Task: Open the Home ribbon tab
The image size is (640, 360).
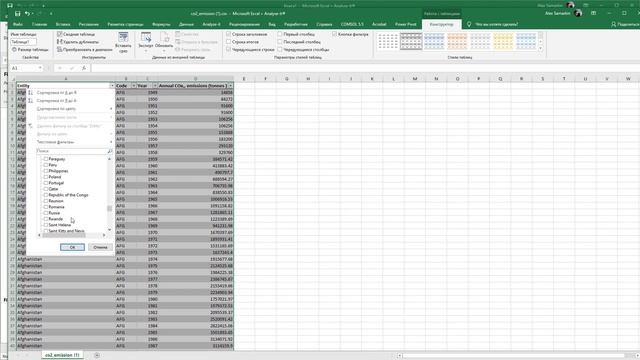Action: click(x=40, y=24)
